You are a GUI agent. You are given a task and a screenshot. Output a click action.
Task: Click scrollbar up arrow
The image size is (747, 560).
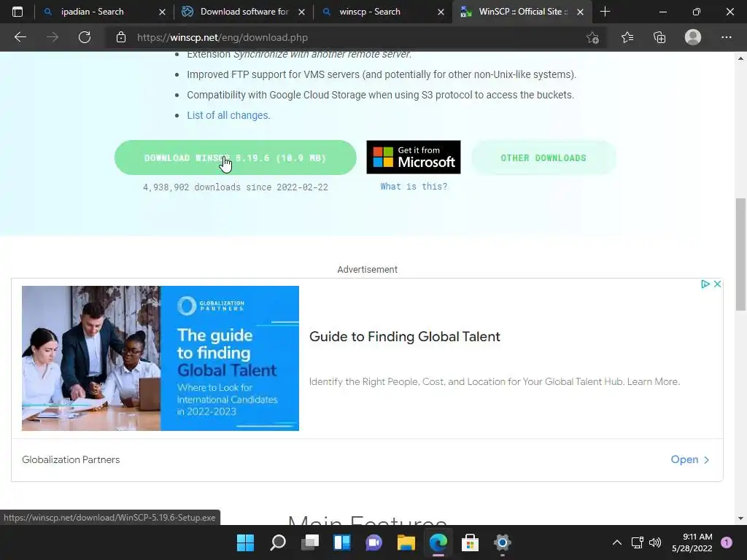click(x=740, y=58)
